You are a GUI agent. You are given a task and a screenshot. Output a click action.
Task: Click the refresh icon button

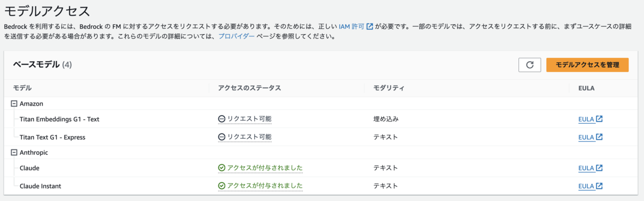530,65
